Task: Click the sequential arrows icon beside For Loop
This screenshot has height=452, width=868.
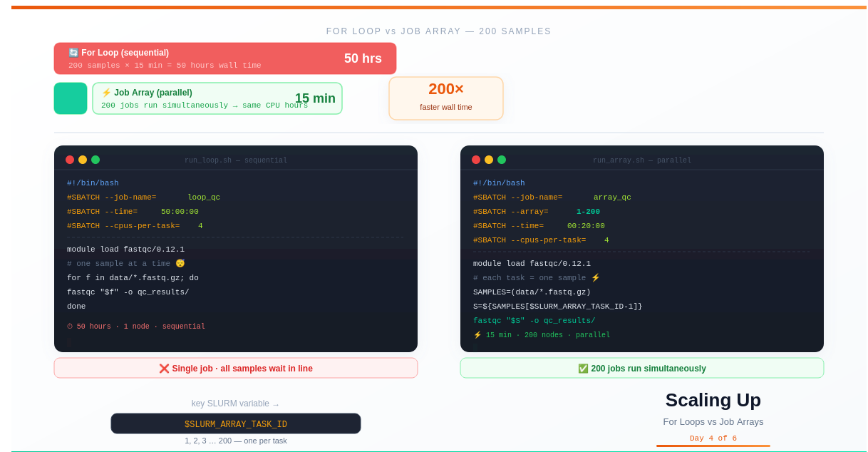Action: (73, 53)
